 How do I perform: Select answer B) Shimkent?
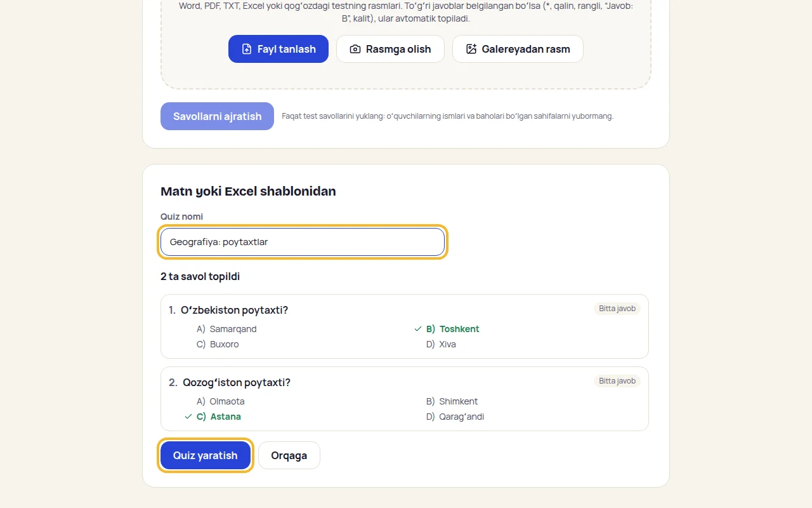pyautogui.click(x=452, y=401)
